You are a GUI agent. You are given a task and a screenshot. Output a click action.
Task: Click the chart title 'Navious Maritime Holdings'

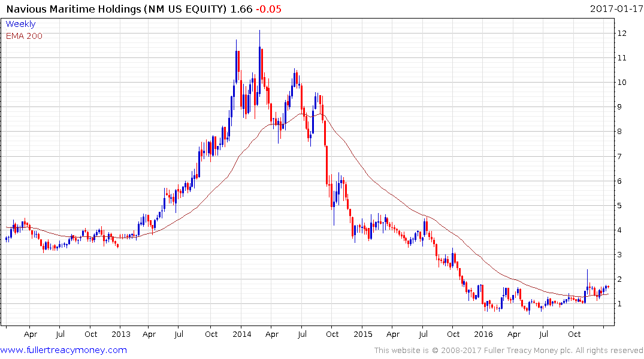(74, 9)
